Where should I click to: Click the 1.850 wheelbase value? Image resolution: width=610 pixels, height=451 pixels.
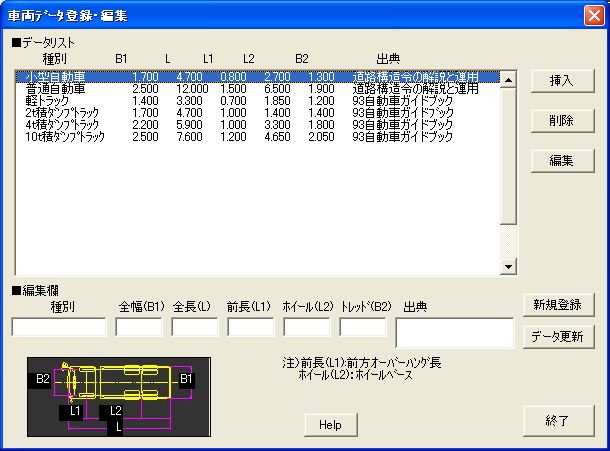point(277,101)
